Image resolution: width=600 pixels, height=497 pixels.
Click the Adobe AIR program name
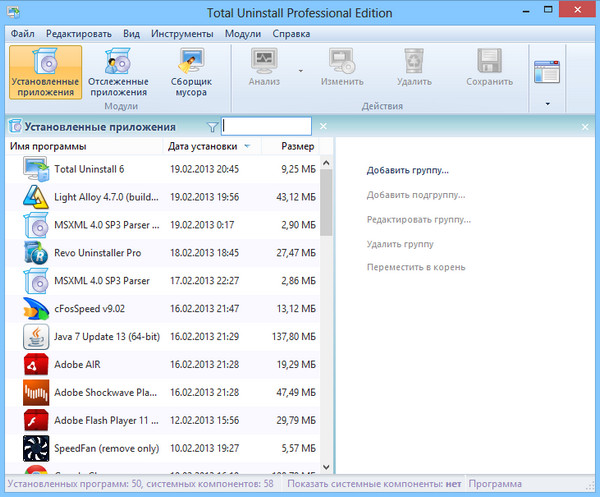click(x=77, y=365)
